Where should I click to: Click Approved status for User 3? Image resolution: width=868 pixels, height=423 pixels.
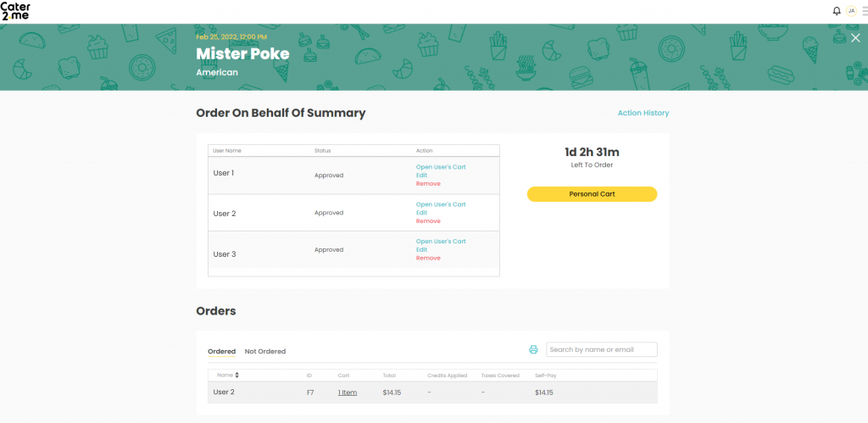pos(329,250)
